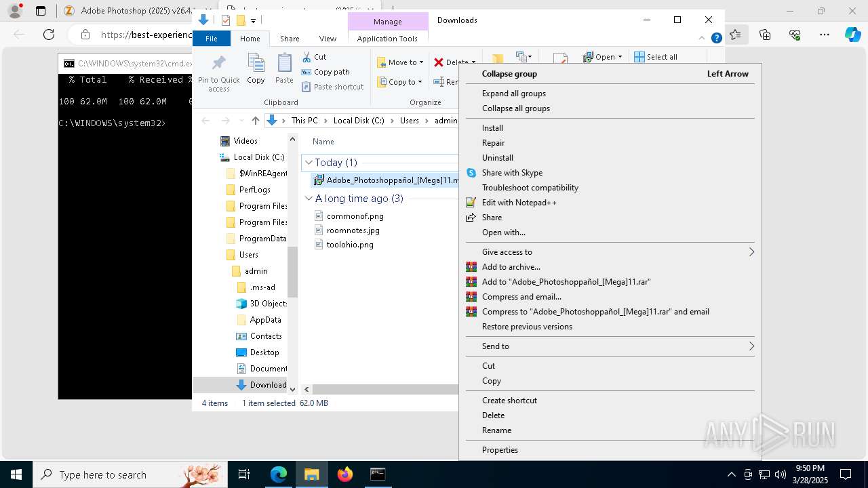Expand the Give access to submenu
Image resolution: width=868 pixels, height=488 pixels.
click(x=610, y=252)
